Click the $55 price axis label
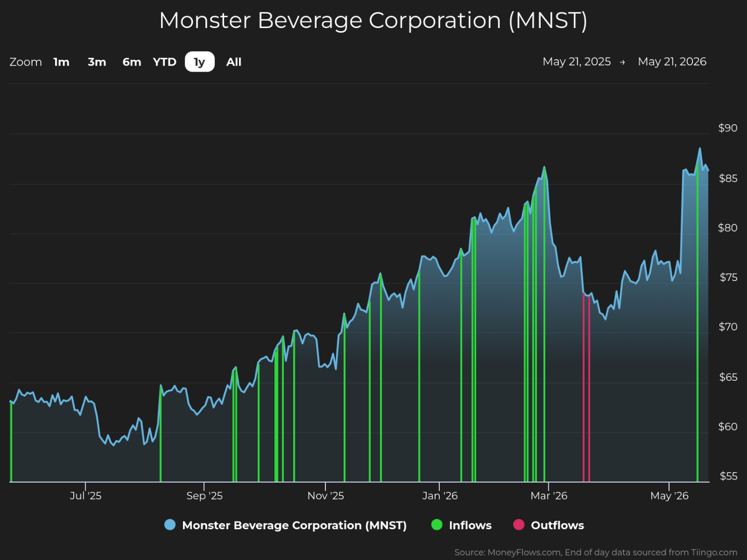Viewport: 747px width, 560px height. click(x=728, y=476)
